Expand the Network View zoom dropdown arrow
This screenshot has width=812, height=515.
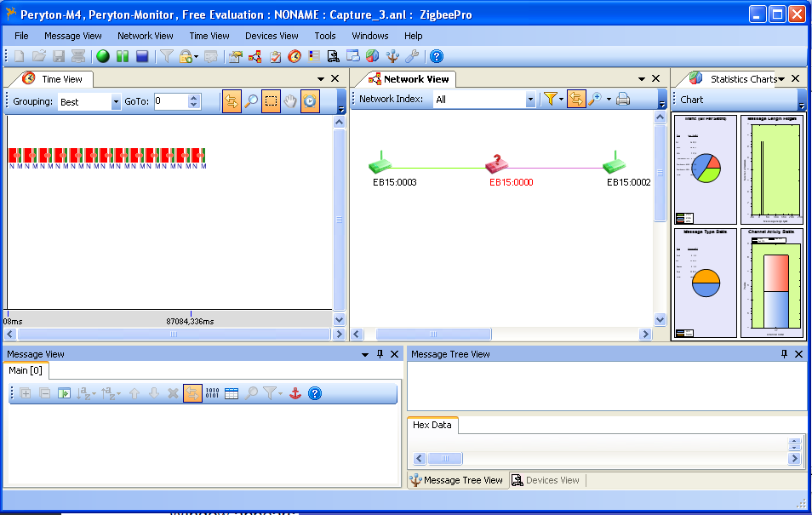[x=609, y=99]
